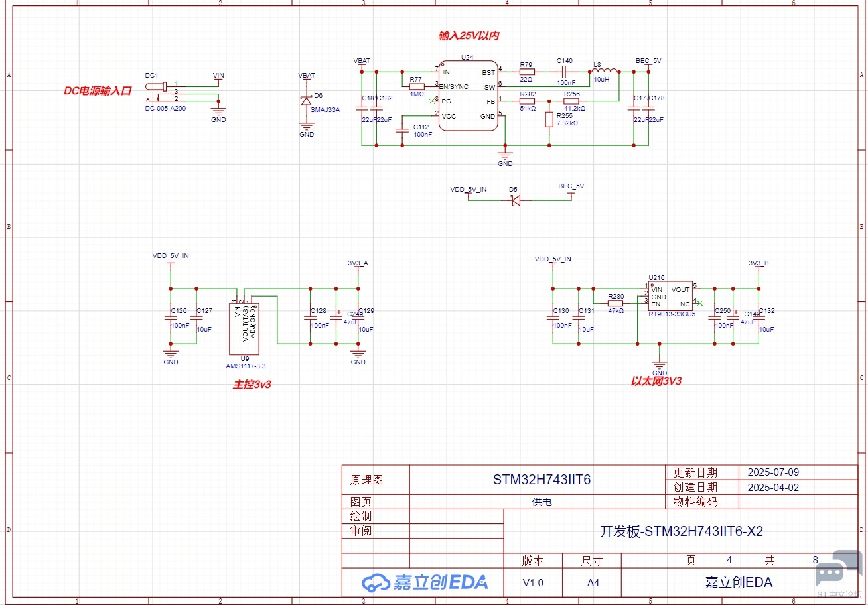Select the red label 主控3v3
Viewport: 868px width, 605px height.
coord(252,384)
